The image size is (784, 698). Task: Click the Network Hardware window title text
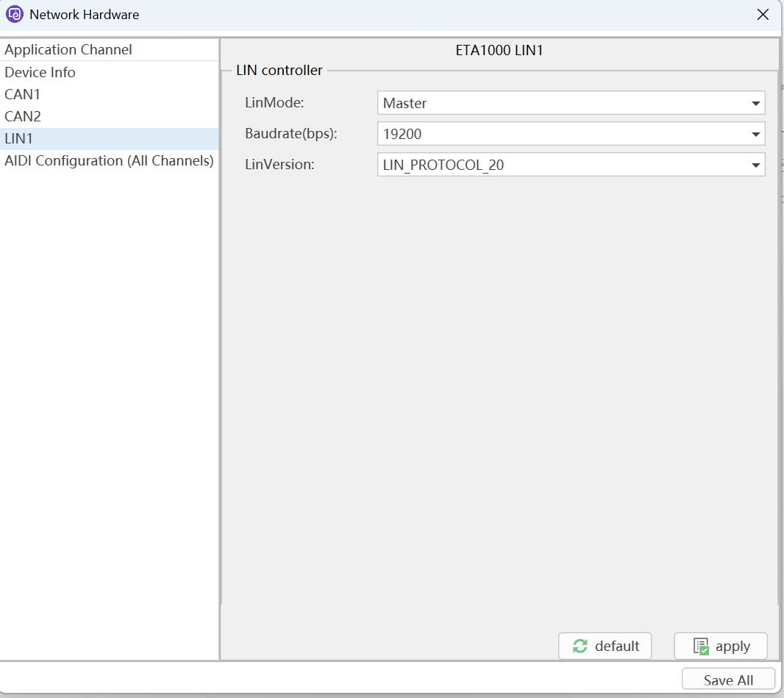(x=84, y=14)
